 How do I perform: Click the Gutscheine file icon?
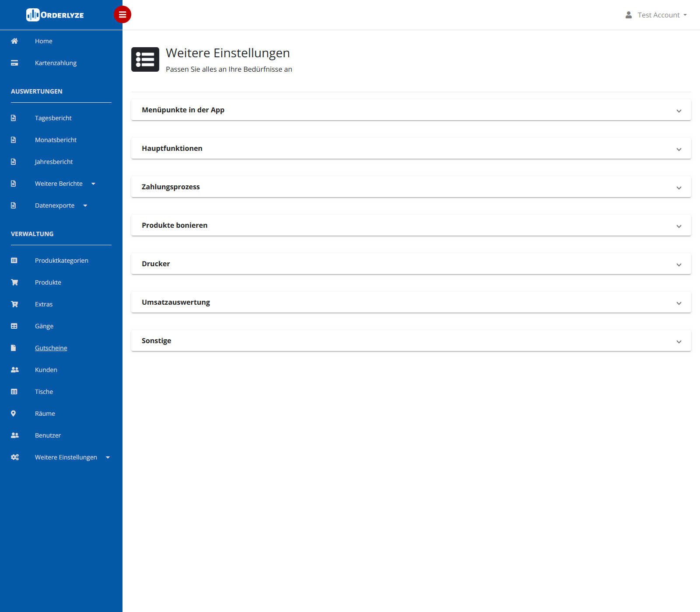14,348
